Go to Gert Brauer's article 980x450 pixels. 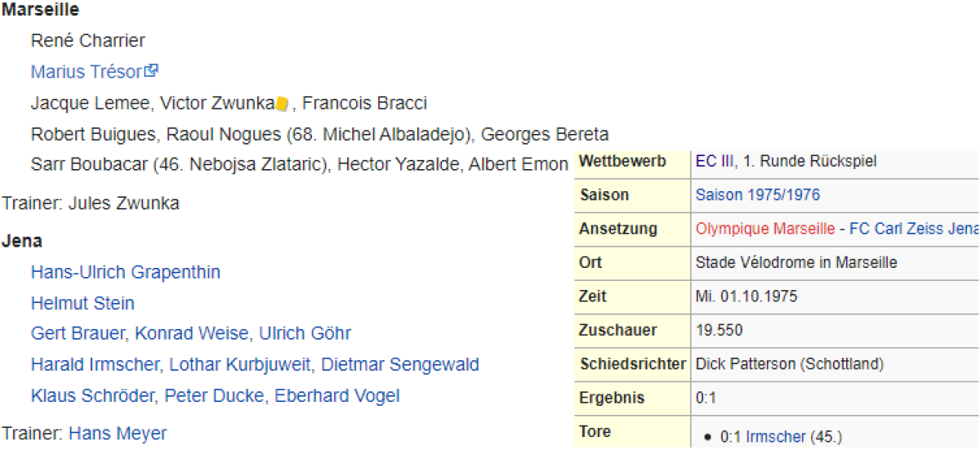(x=78, y=333)
